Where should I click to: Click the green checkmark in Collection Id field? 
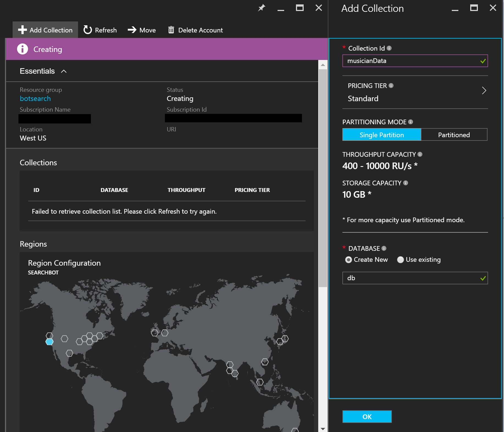[x=483, y=61]
